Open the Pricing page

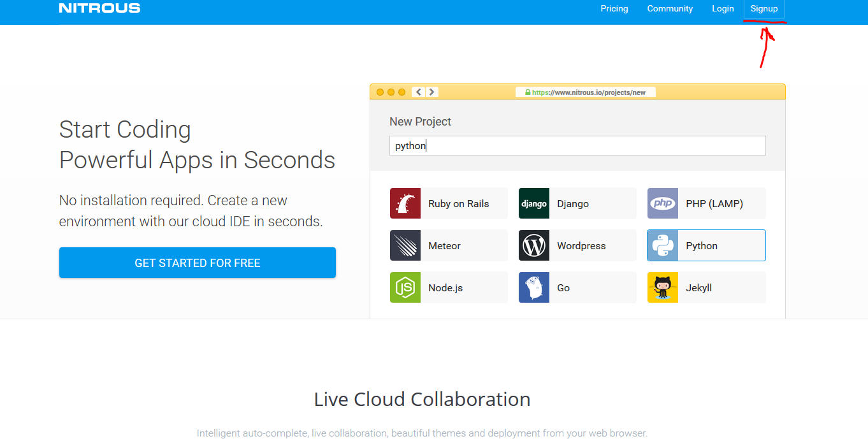pos(614,8)
